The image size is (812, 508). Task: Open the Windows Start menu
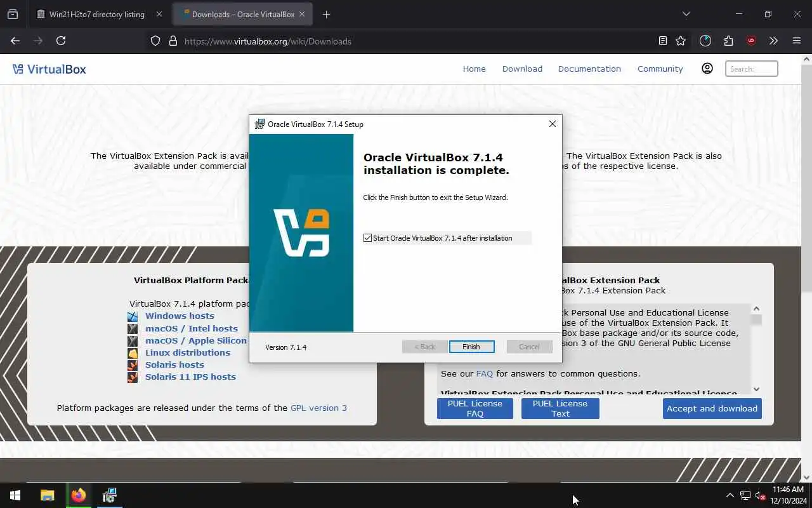(15, 495)
